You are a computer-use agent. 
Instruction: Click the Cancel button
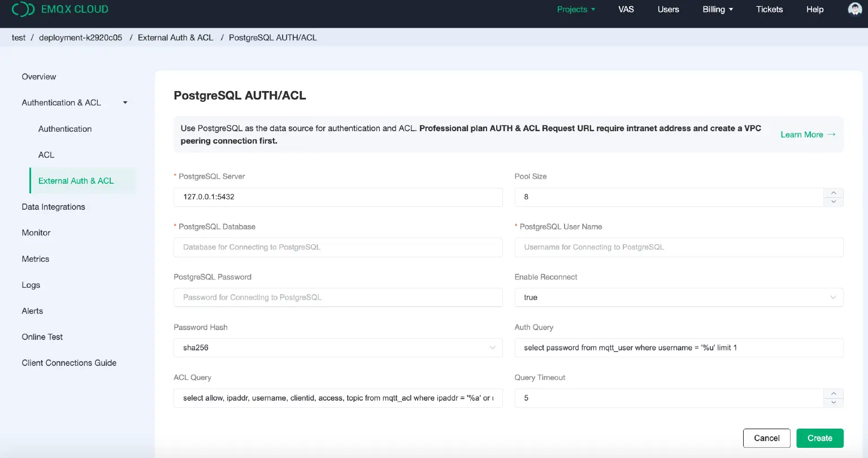(766, 438)
